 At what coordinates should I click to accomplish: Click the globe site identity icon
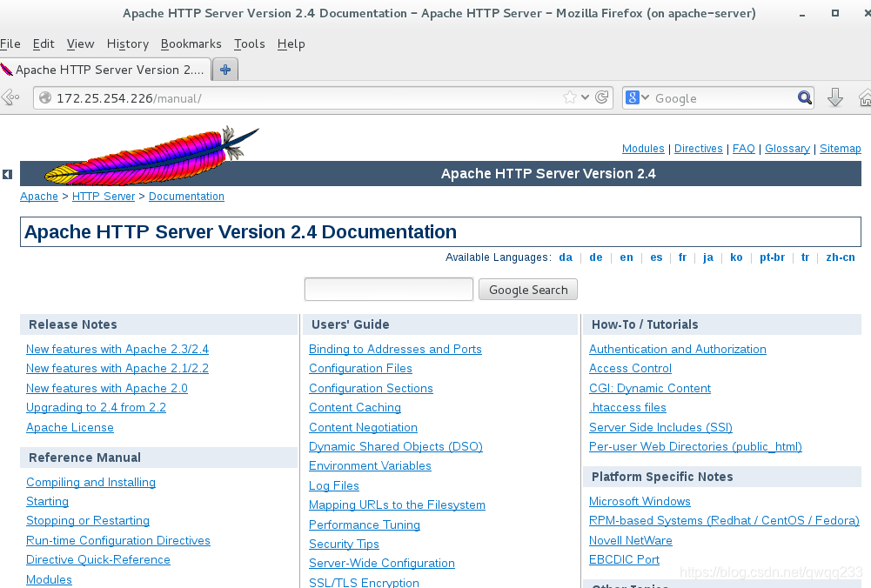(45, 98)
